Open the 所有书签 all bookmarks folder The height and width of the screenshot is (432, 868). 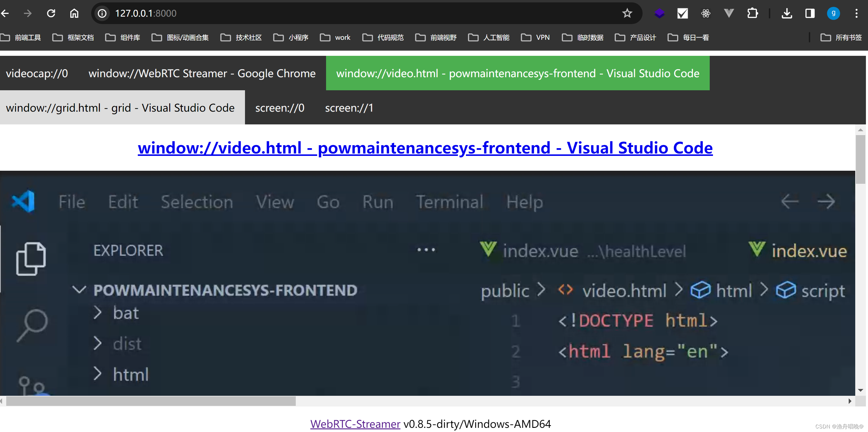click(841, 37)
